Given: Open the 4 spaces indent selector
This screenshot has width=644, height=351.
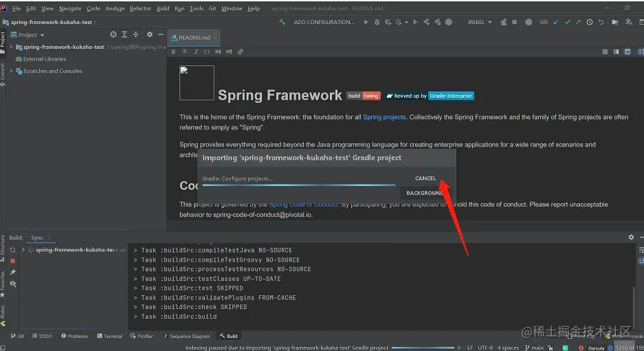Looking at the screenshot, I should pyautogui.click(x=508, y=348).
